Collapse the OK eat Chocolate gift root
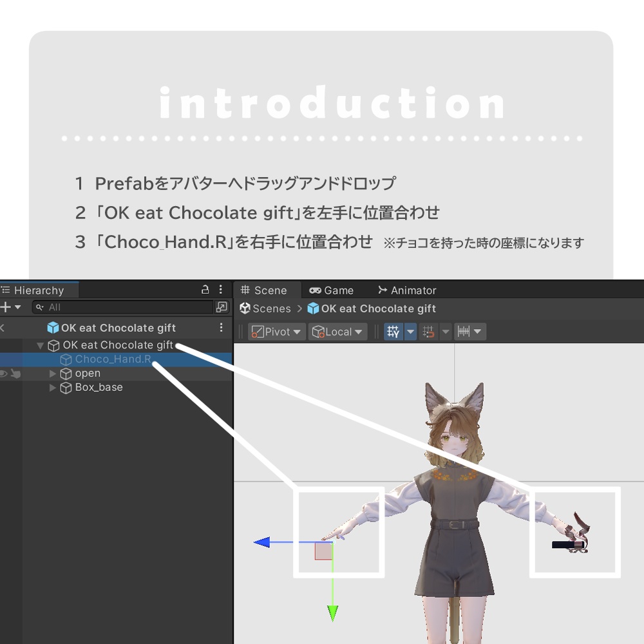Image resolution: width=644 pixels, height=644 pixels. coord(40,345)
